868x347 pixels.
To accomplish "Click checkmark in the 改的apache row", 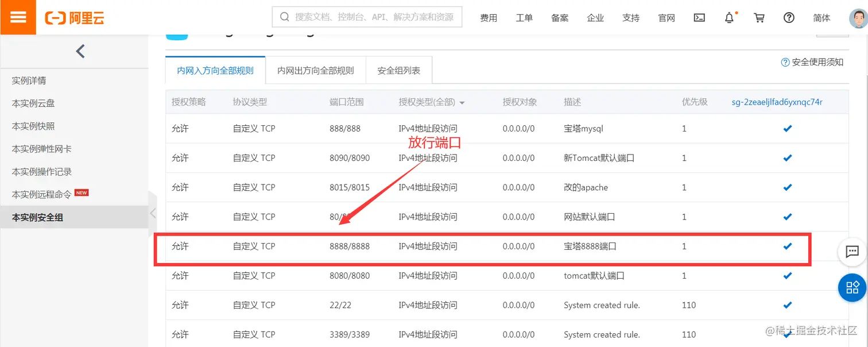I will 788,187.
